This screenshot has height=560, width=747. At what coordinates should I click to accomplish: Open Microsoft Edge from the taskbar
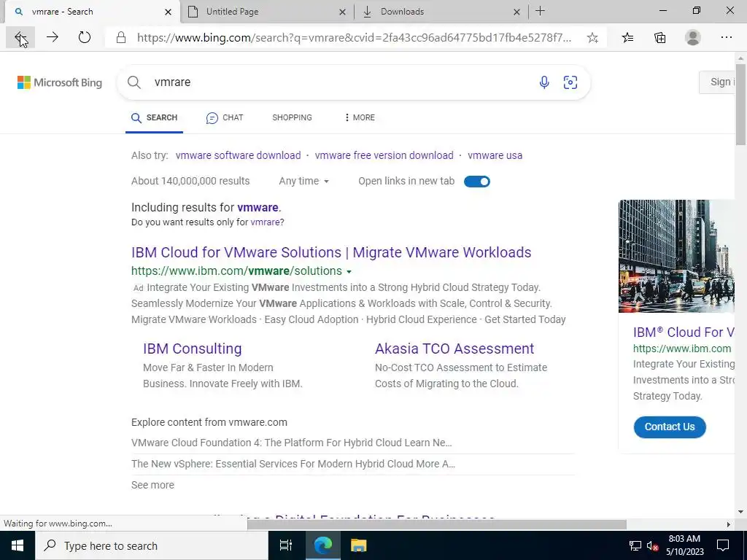(x=323, y=545)
